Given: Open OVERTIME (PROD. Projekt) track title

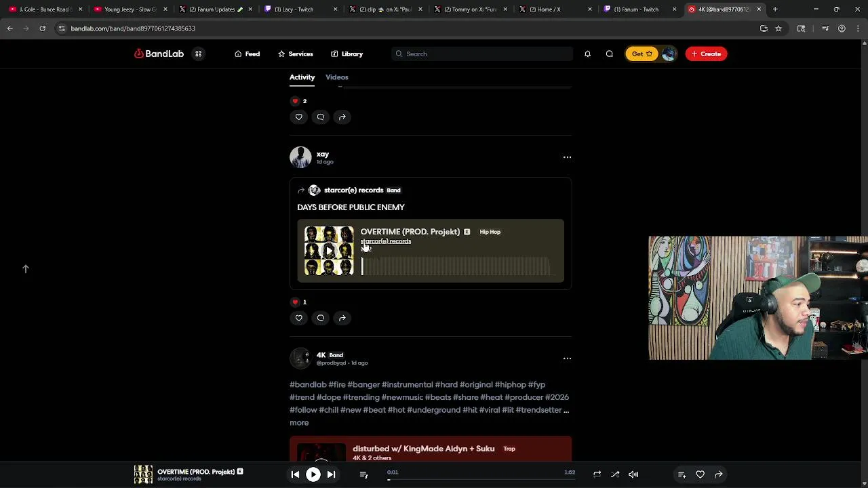Looking at the screenshot, I should [x=410, y=232].
